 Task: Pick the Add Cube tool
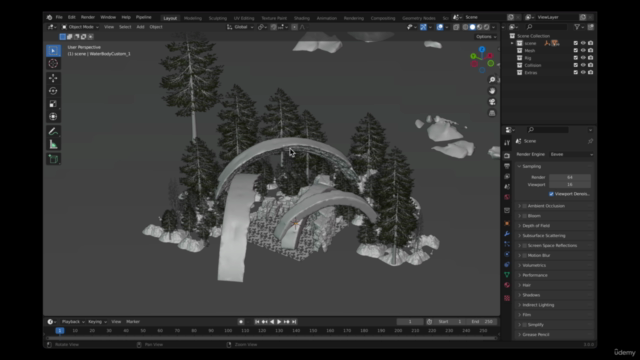[53, 159]
